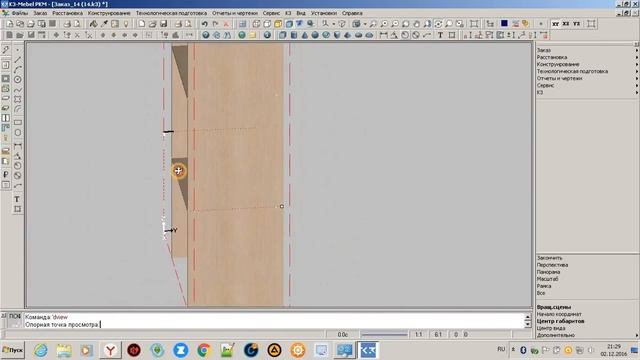640x360 pixels.
Task: Select the rectangle tool in the left toolbar
Action: [18, 122]
